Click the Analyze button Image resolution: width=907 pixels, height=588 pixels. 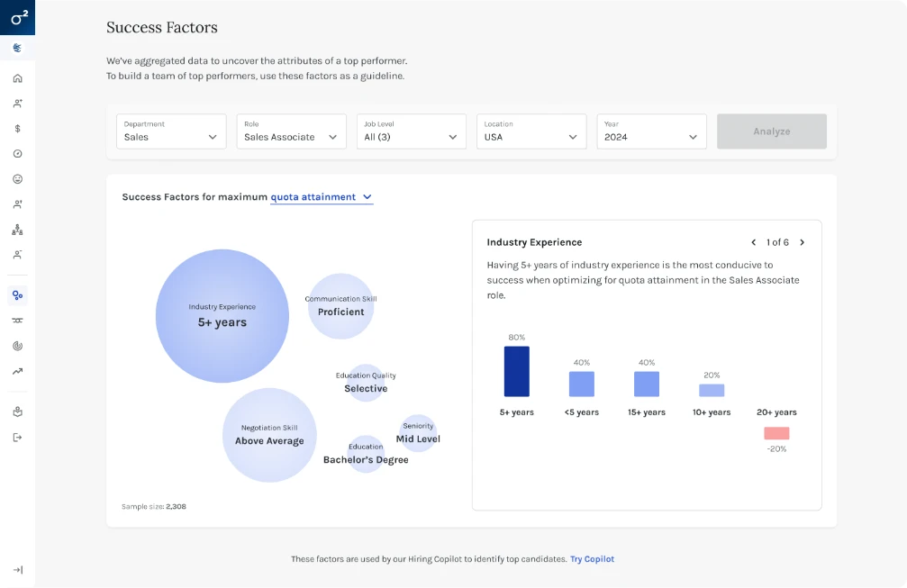point(772,131)
